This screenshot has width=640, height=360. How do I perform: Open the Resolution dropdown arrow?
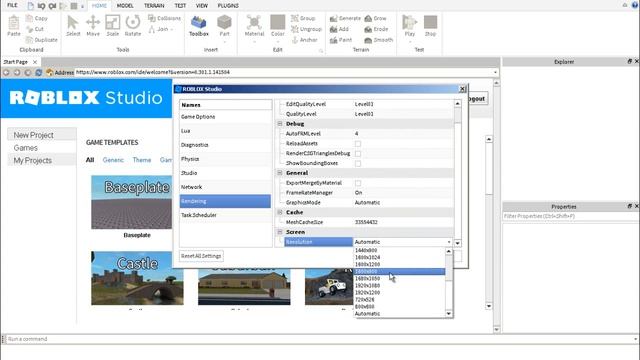(x=449, y=242)
